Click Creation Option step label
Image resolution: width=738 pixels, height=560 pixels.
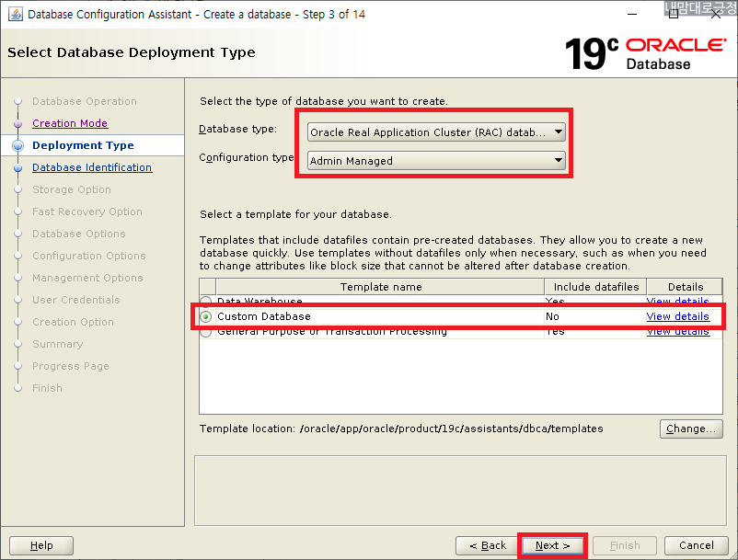point(73,322)
